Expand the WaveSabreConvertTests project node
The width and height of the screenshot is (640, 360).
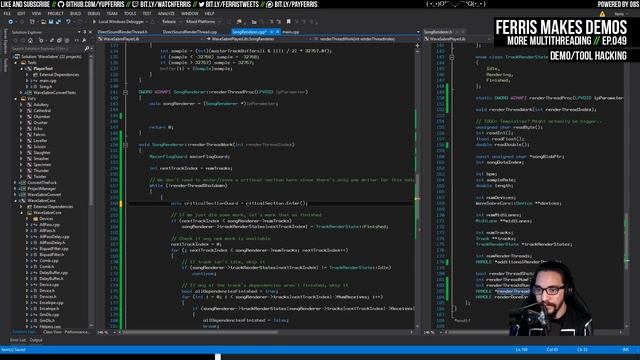click(22, 93)
